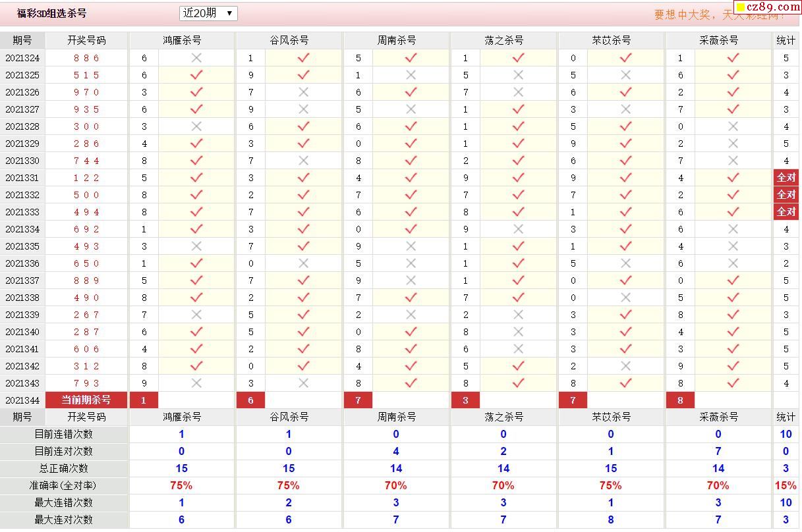Click the 福彩3D组选杀号 page title
Viewport: 802px width, 532px height.
click(51, 13)
